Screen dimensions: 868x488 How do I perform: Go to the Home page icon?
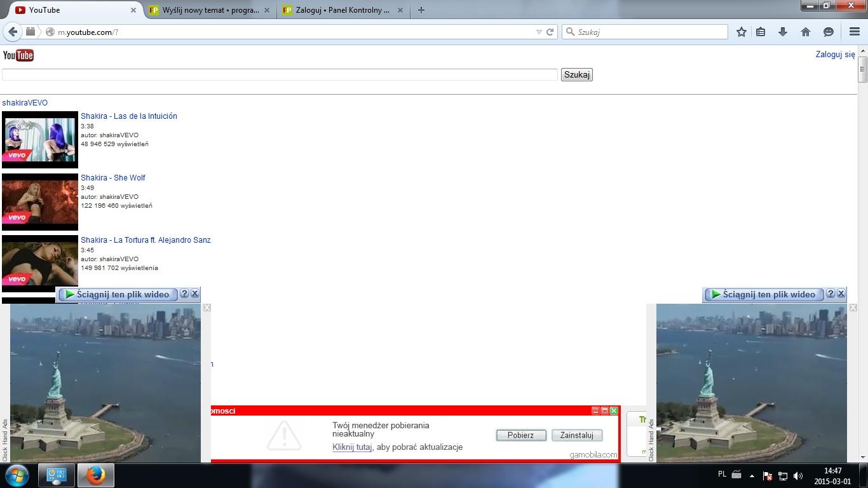point(806,32)
